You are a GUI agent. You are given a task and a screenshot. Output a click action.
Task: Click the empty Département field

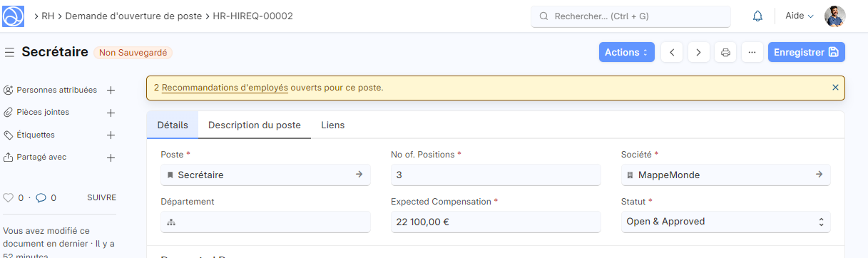point(265,222)
